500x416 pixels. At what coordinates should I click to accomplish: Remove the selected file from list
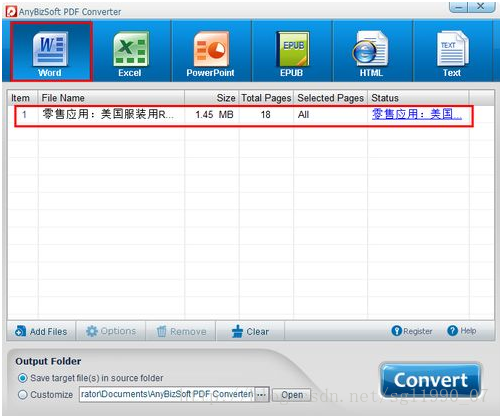click(x=181, y=331)
